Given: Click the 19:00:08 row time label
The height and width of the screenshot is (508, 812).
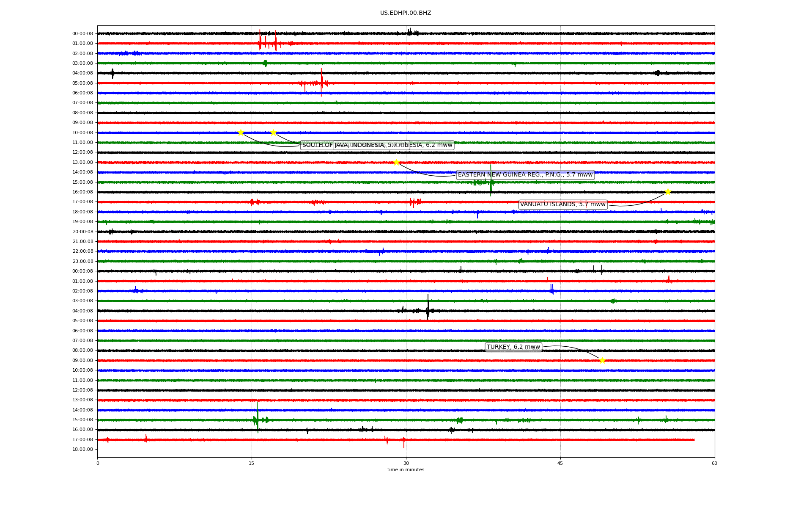Looking at the screenshot, I should pyautogui.click(x=82, y=222).
